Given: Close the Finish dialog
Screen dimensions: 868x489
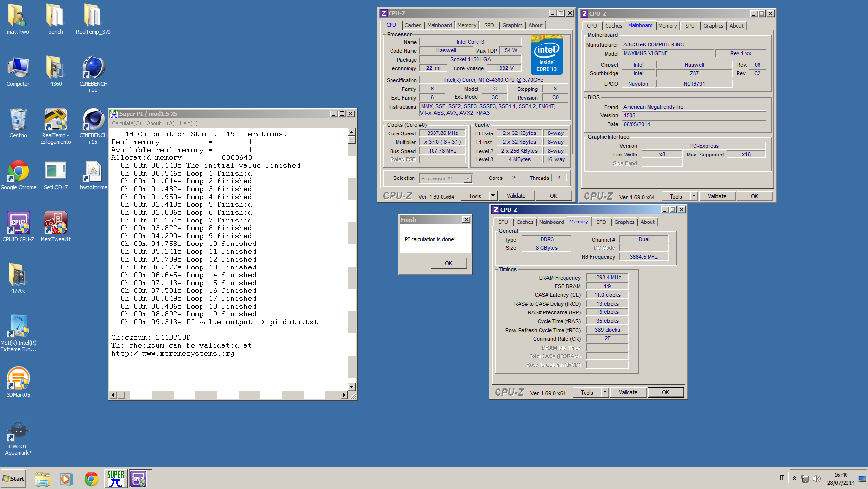Looking at the screenshot, I should (x=466, y=220).
